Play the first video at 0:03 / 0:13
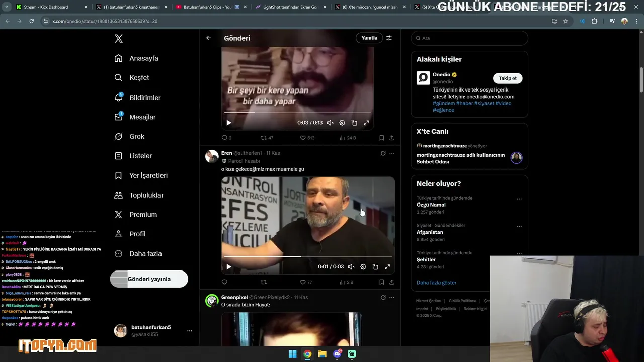The width and height of the screenshot is (644, 362). tap(229, 123)
